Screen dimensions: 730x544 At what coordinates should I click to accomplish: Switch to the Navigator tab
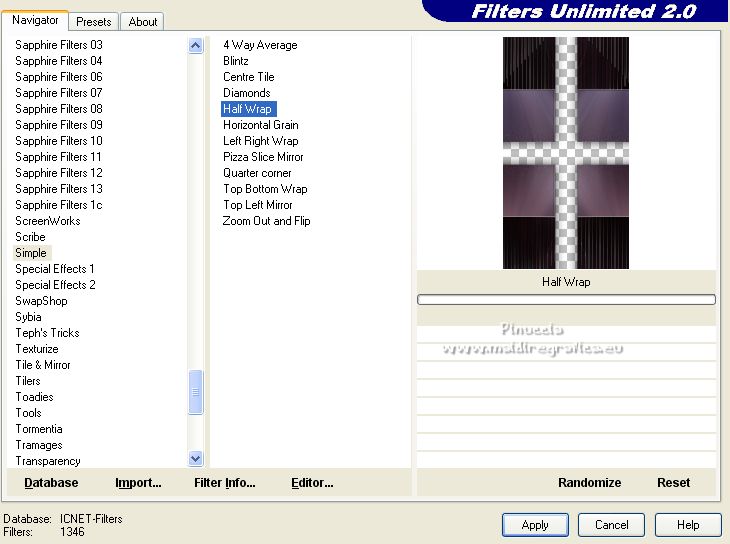35,20
